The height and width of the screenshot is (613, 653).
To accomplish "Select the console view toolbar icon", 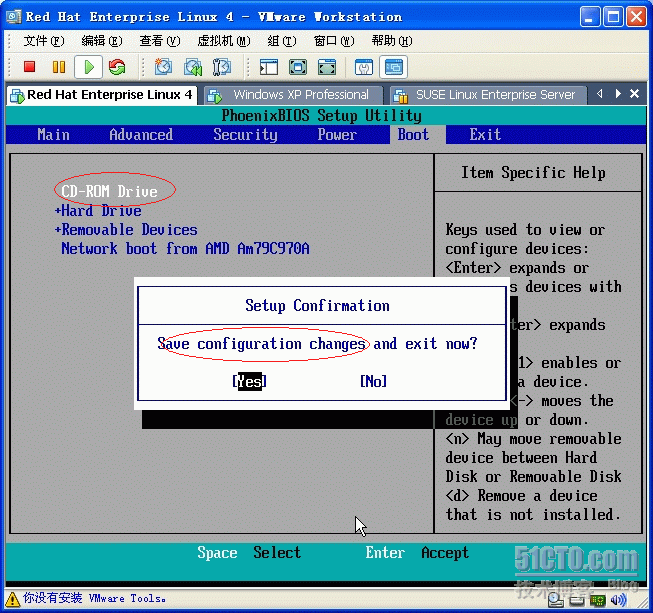I will [x=394, y=67].
